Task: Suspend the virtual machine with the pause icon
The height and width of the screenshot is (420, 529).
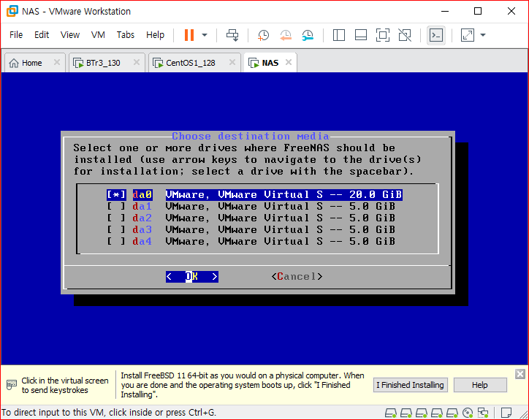Action: pos(189,35)
